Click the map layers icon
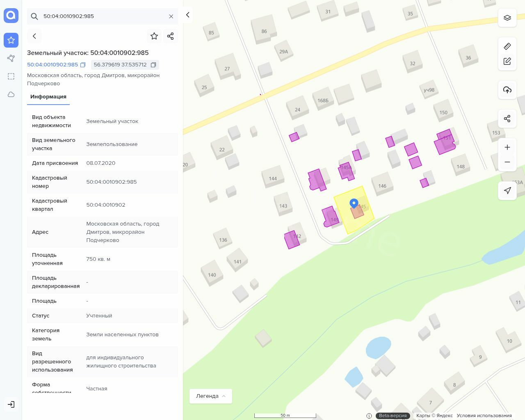The image size is (525, 420). 507,18
